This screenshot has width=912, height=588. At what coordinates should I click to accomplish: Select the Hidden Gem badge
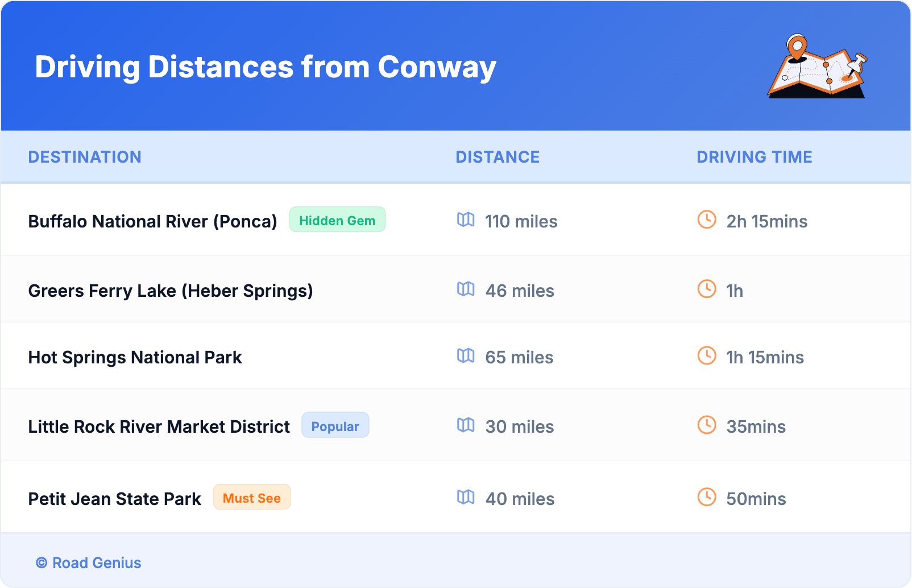[337, 220]
